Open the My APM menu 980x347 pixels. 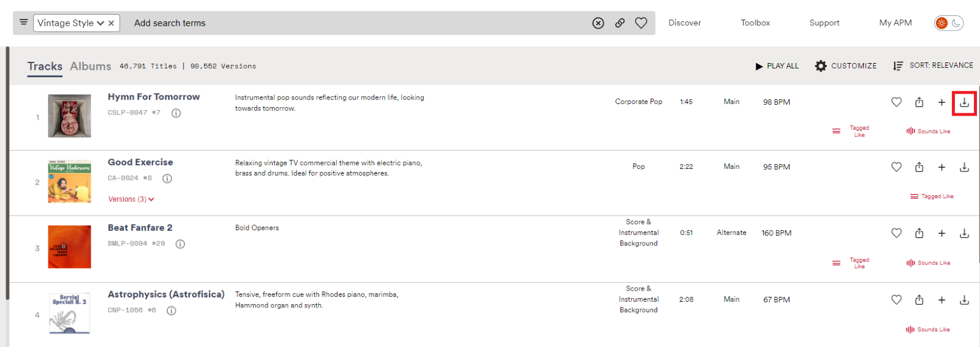point(895,23)
